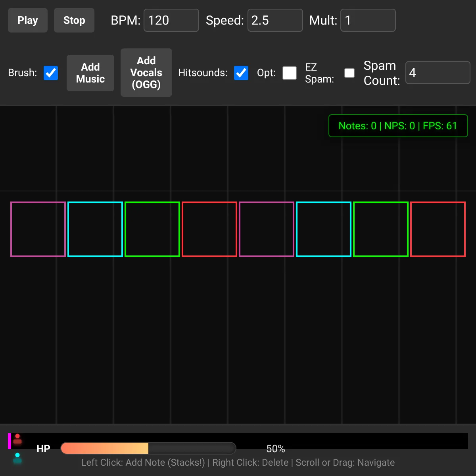476x476 pixels.
Task: Select the Mult input field
Action: click(368, 20)
